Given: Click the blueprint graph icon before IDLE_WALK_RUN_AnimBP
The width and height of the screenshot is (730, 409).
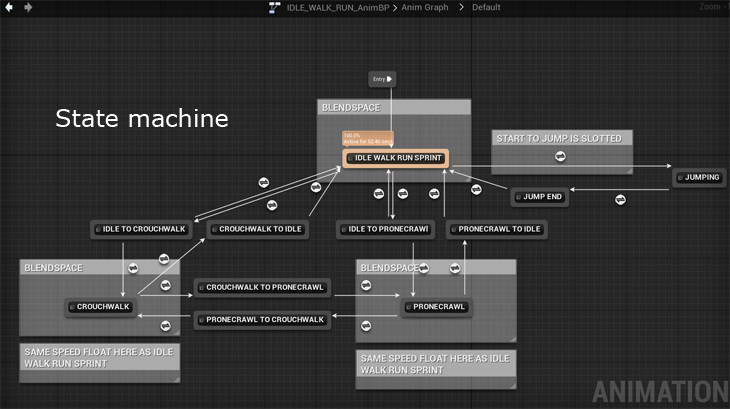Looking at the screenshot, I should tap(275, 7).
